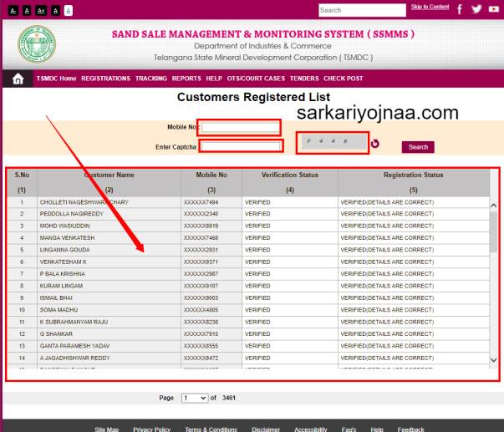Open the Site Map footer link

107,429
